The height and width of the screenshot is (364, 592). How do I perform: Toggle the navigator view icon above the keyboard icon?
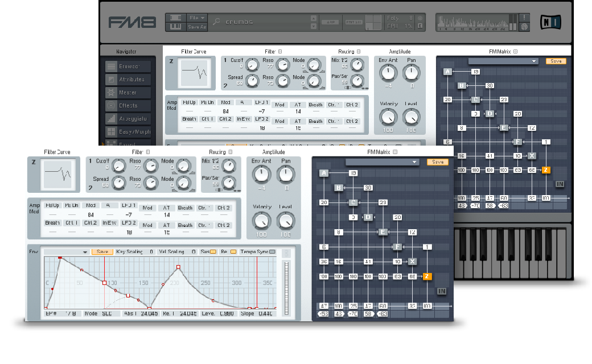coord(176,18)
